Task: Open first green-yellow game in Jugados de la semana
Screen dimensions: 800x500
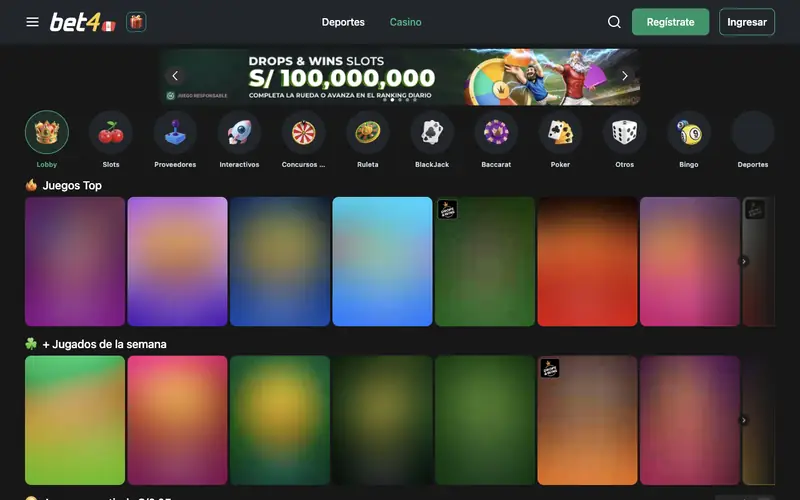Action: [x=75, y=420]
